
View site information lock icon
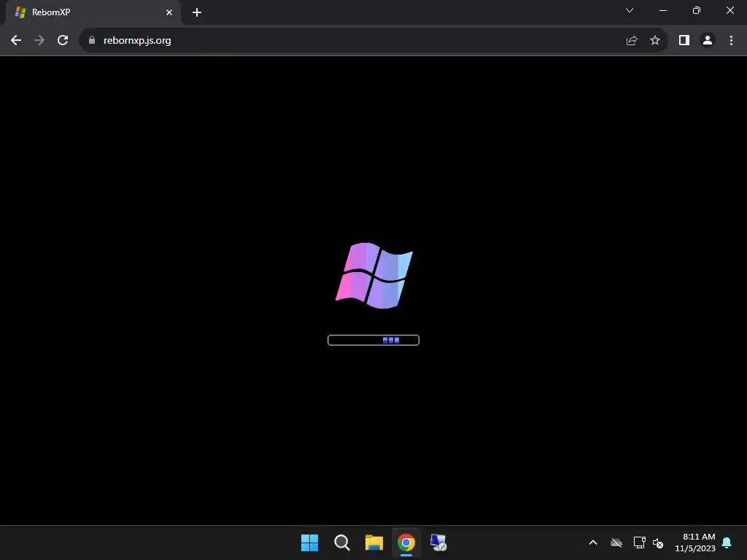92,41
